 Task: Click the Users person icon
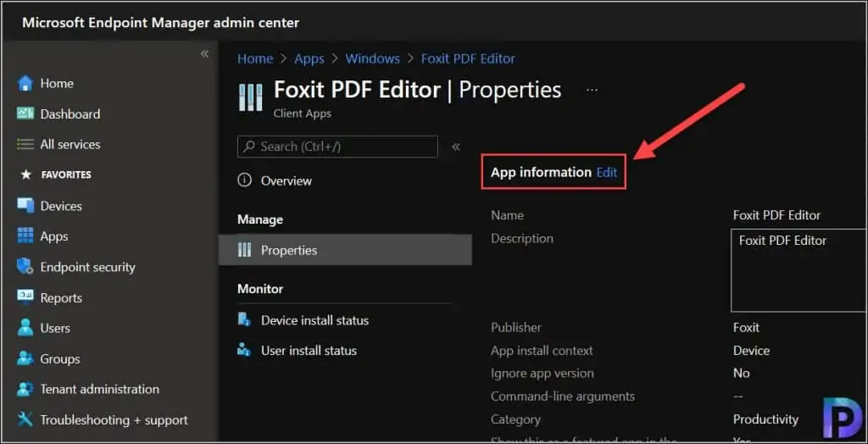click(25, 328)
